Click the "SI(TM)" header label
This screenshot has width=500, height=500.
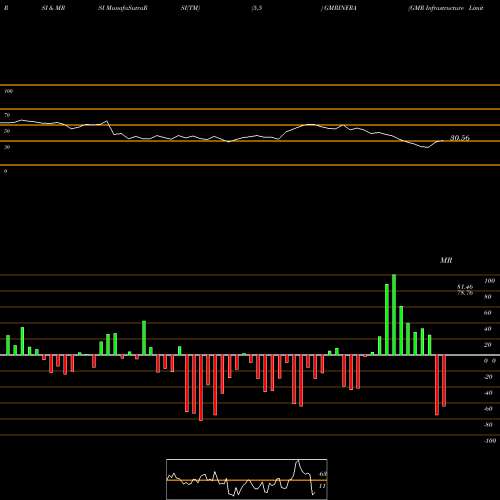point(190,8)
